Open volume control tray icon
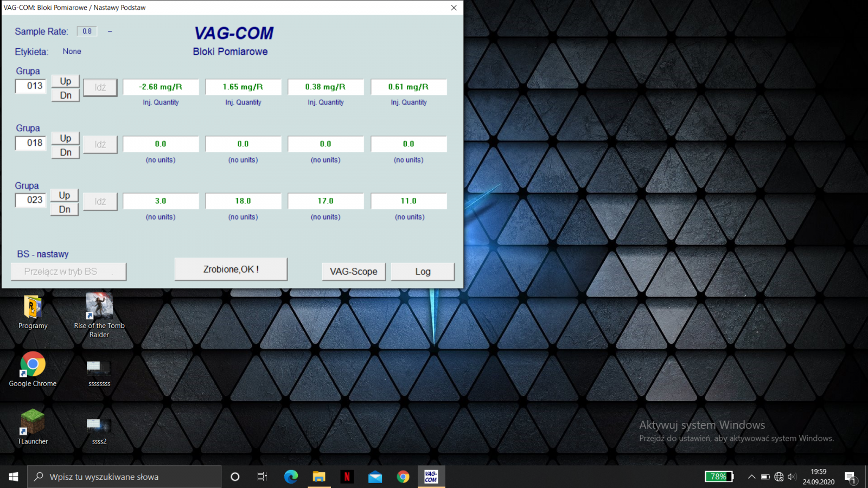The width and height of the screenshot is (868, 488). (x=792, y=477)
